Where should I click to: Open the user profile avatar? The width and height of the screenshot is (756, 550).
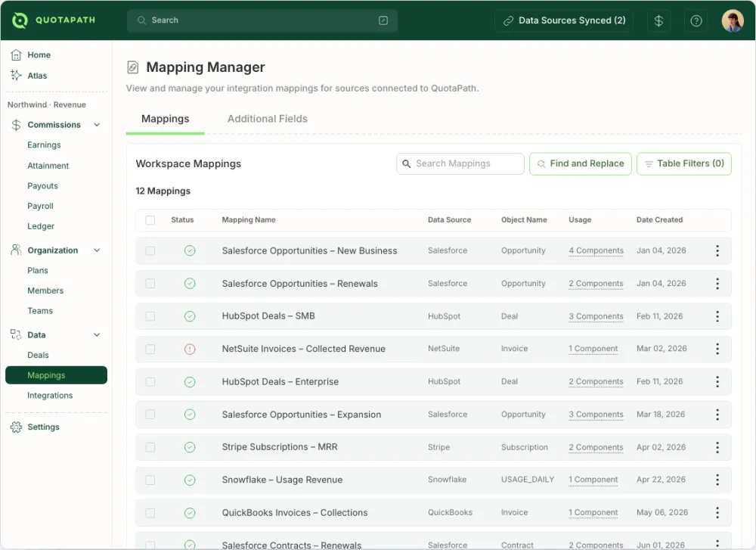tap(733, 20)
